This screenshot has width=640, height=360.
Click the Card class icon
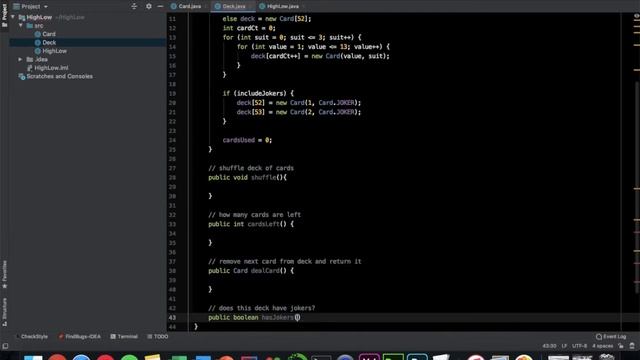[x=38, y=34]
